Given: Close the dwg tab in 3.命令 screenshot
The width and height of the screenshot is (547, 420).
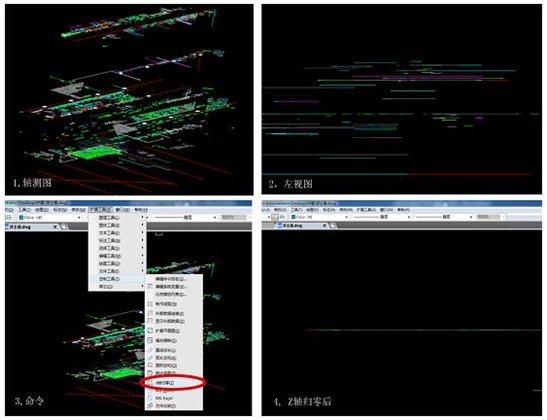Looking at the screenshot, I should [55, 227].
